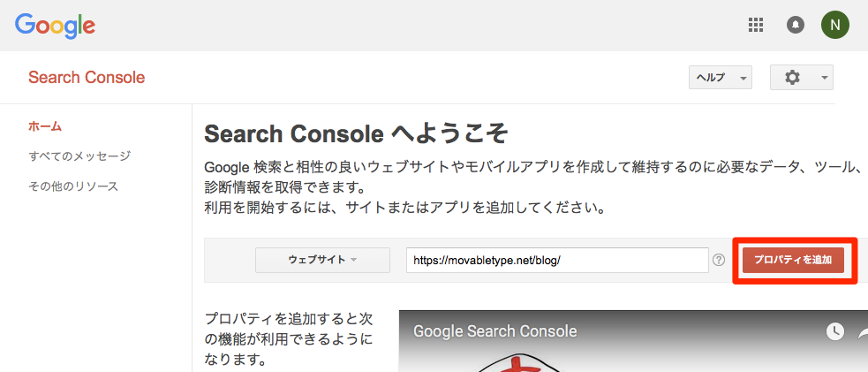The height and width of the screenshot is (372, 868).
Task: Select ホーム in the sidebar
Action: click(45, 126)
